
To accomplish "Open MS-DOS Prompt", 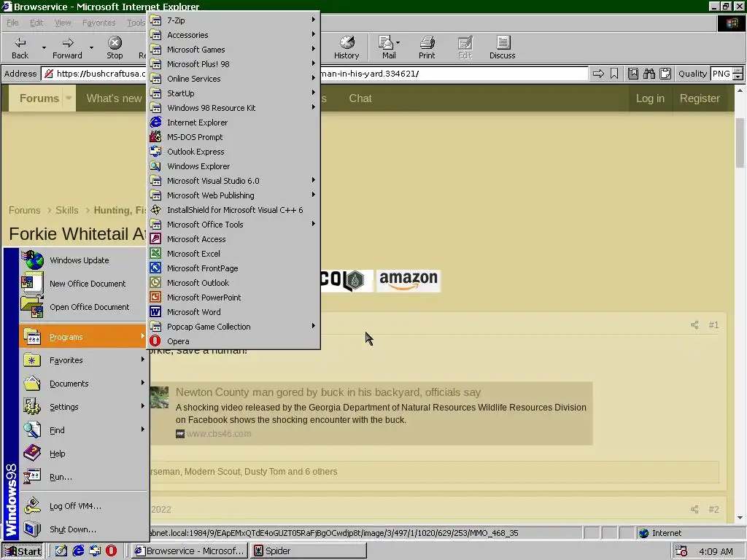I will point(233,137).
